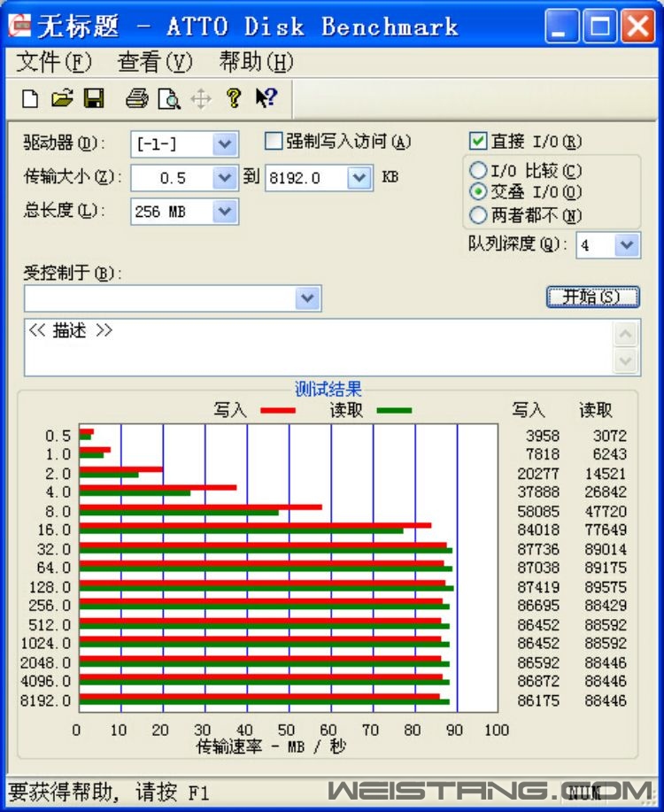Click the Open file folder icon
Viewport: 664px width, 812px height.
[62, 98]
